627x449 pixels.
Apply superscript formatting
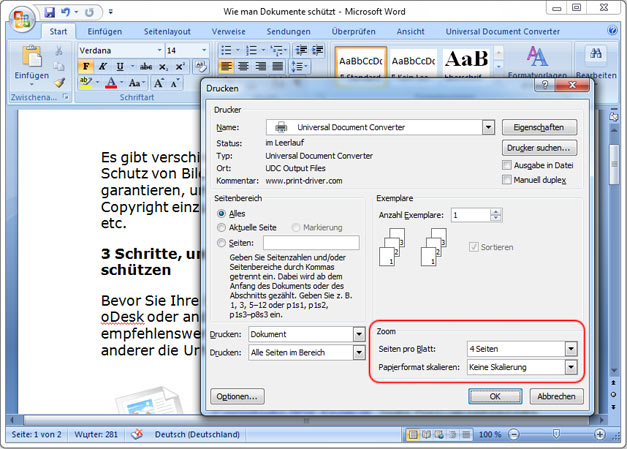(180, 66)
